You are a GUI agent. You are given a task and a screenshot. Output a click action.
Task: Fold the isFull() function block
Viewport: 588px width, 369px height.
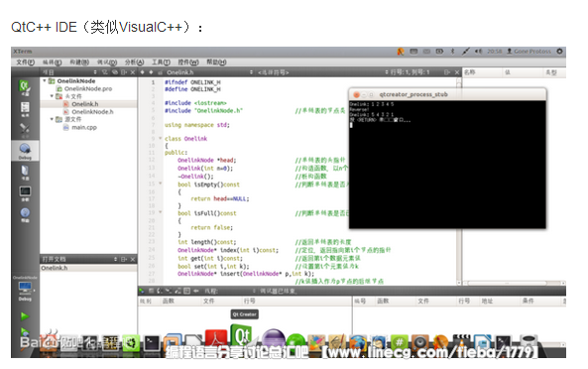click(x=160, y=212)
